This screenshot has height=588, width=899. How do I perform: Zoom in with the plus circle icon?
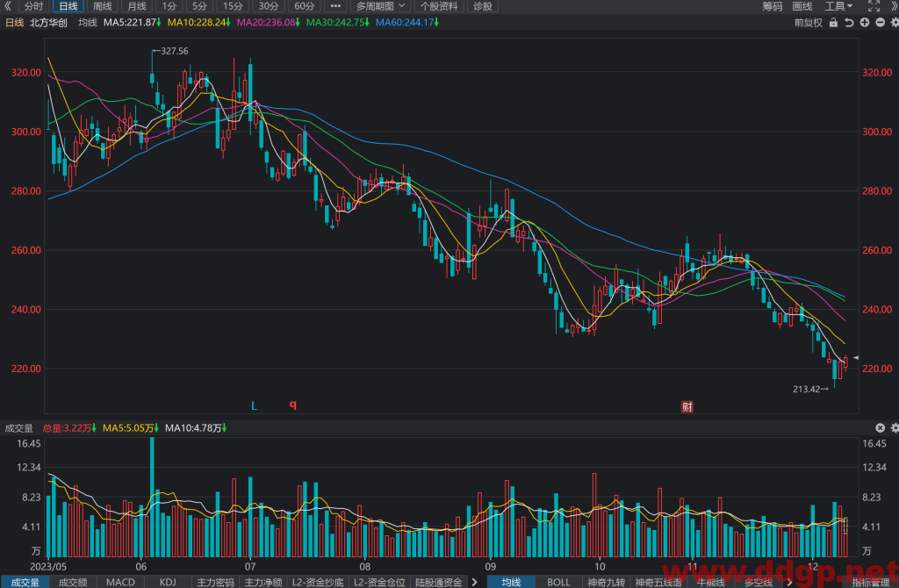865,23
